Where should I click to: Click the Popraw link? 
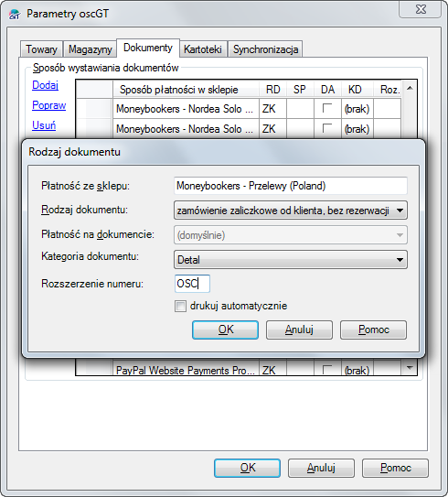(48, 105)
